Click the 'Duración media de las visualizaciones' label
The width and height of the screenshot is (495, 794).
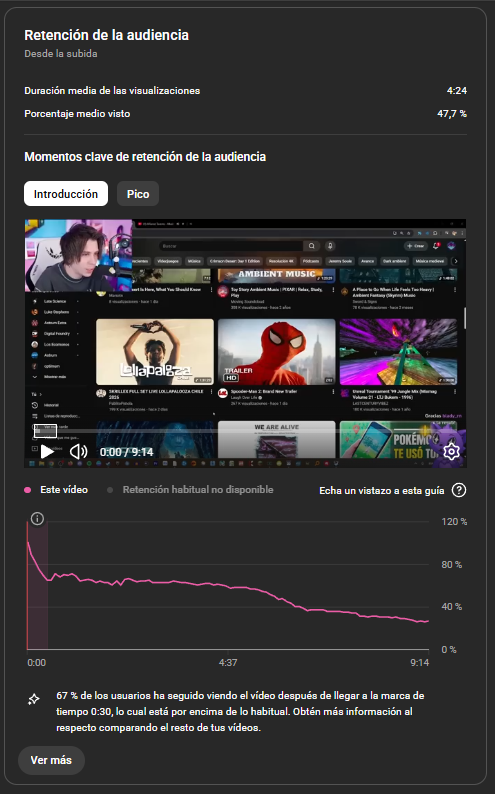click(x=112, y=91)
